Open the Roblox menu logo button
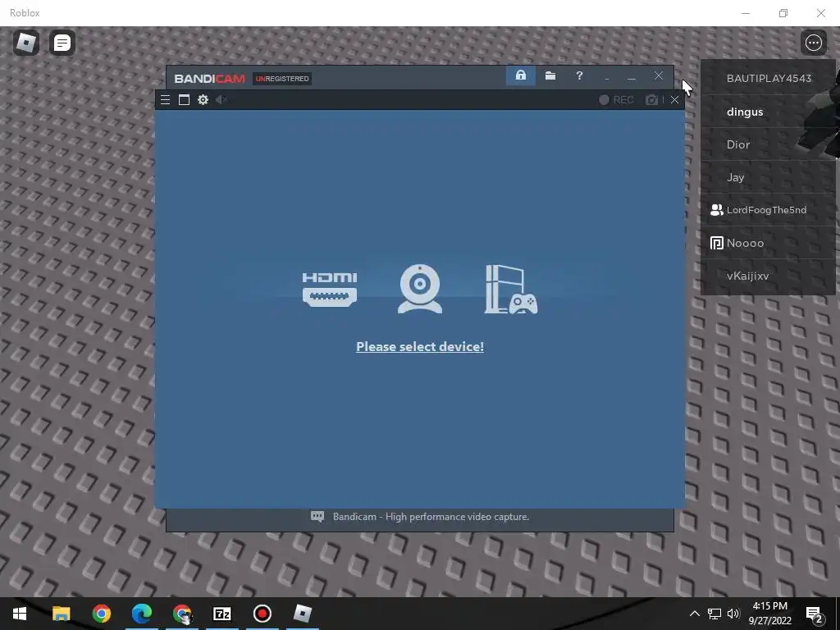Viewport: 840px width, 630px height. pos(26,43)
